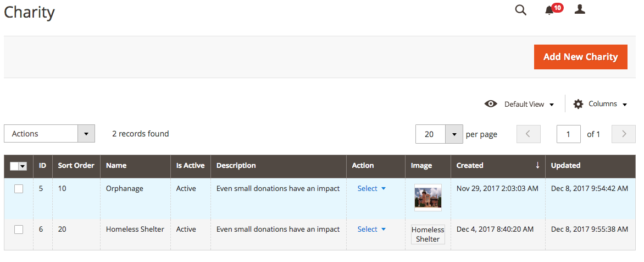Image resolution: width=644 pixels, height=262 pixels.
Task: Sort by Sort Order column header
Action: [76, 165]
